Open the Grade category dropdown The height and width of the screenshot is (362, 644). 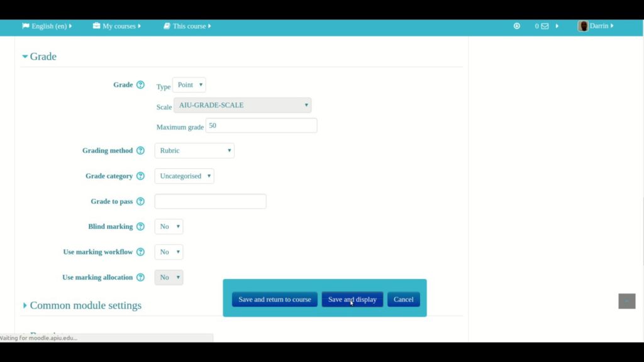[x=184, y=177]
